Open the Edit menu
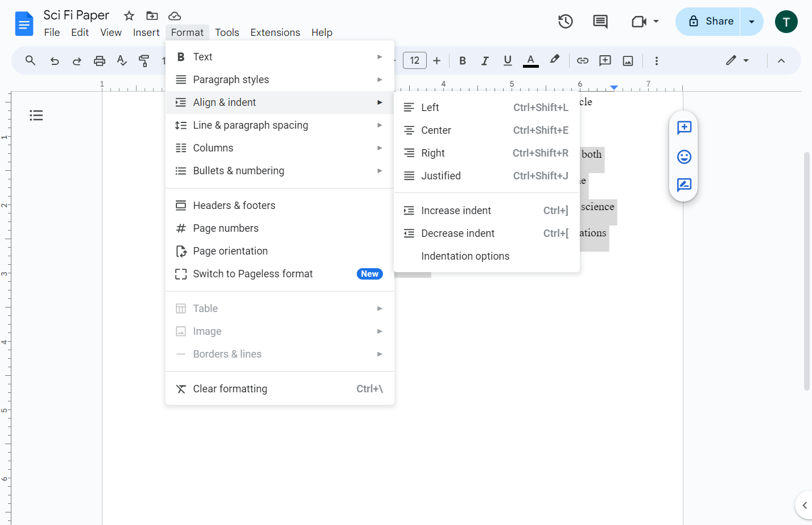The height and width of the screenshot is (525, 812). (x=80, y=32)
